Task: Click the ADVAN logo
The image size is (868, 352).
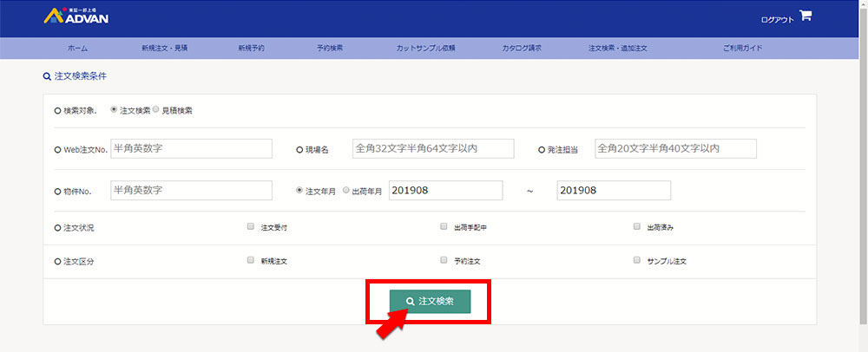Action: point(76,16)
